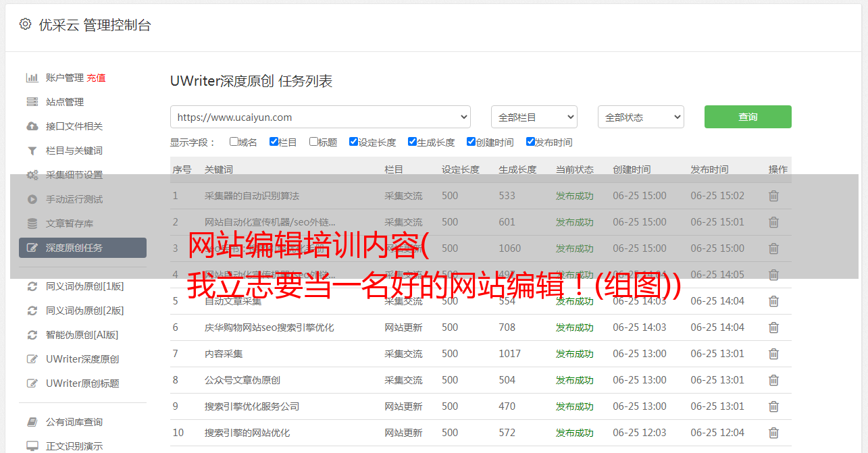Viewport: 868px width, 453px height.
Task: Open 站点管理 in the sidebar
Action: point(65,102)
